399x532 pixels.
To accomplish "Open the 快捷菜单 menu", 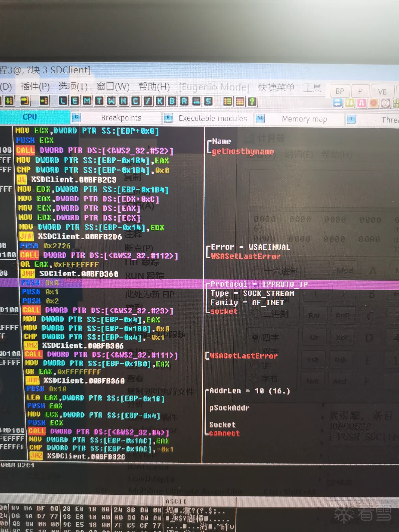I will (276, 87).
